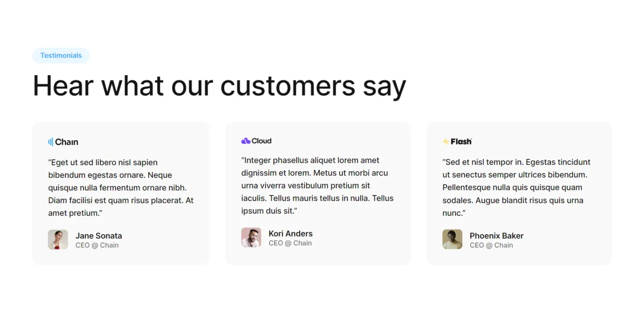Select Jane Sonata's avatar photo

point(58,240)
